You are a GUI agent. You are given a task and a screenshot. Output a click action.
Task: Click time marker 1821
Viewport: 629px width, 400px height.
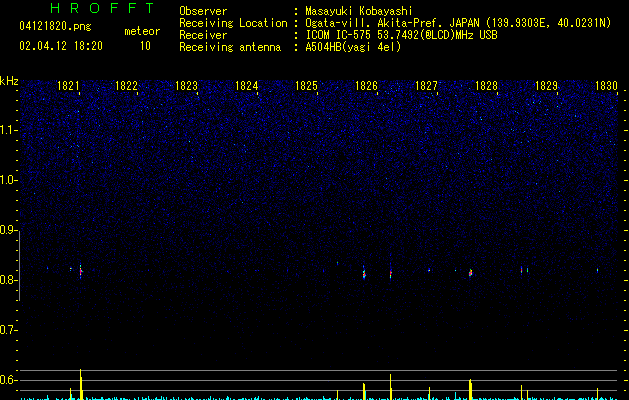pyautogui.click(x=68, y=86)
